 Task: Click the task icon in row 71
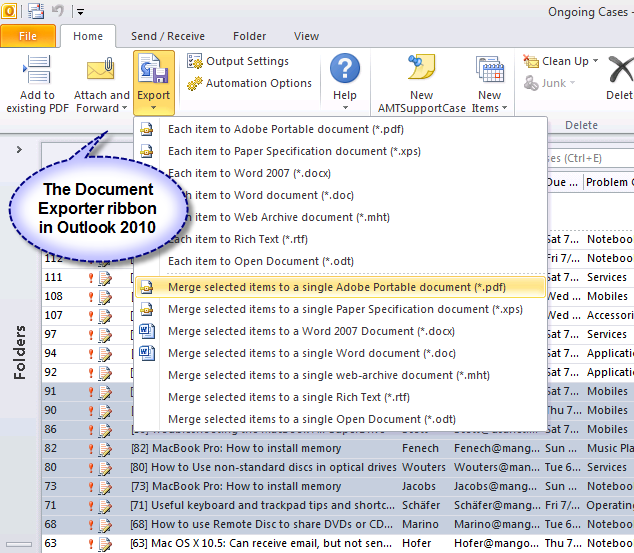(105, 506)
